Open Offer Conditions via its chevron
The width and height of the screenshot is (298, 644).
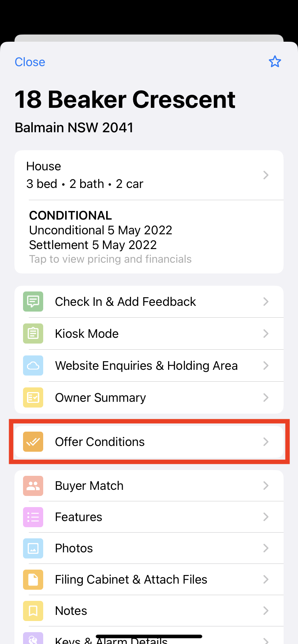click(x=266, y=442)
